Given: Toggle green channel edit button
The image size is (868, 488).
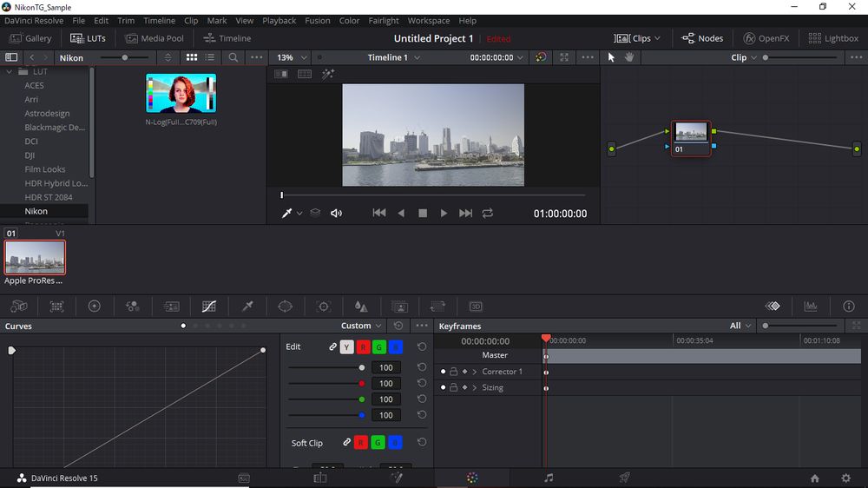Looking at the screenshot, I should 379,347.
